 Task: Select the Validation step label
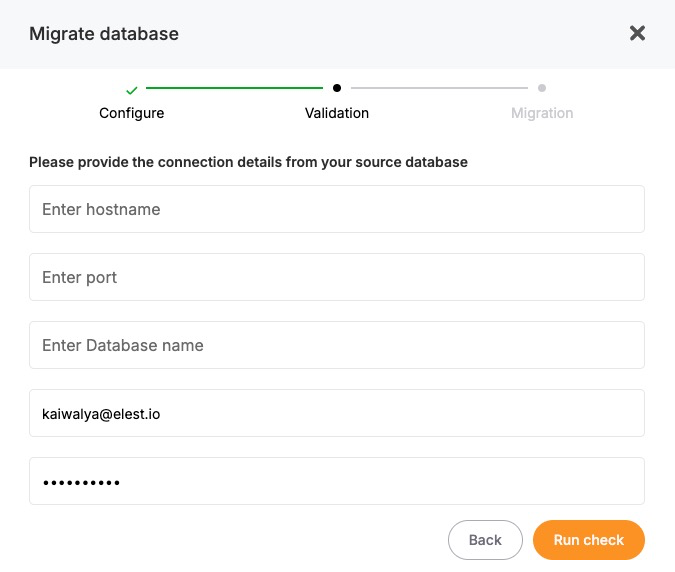[337, 113]
